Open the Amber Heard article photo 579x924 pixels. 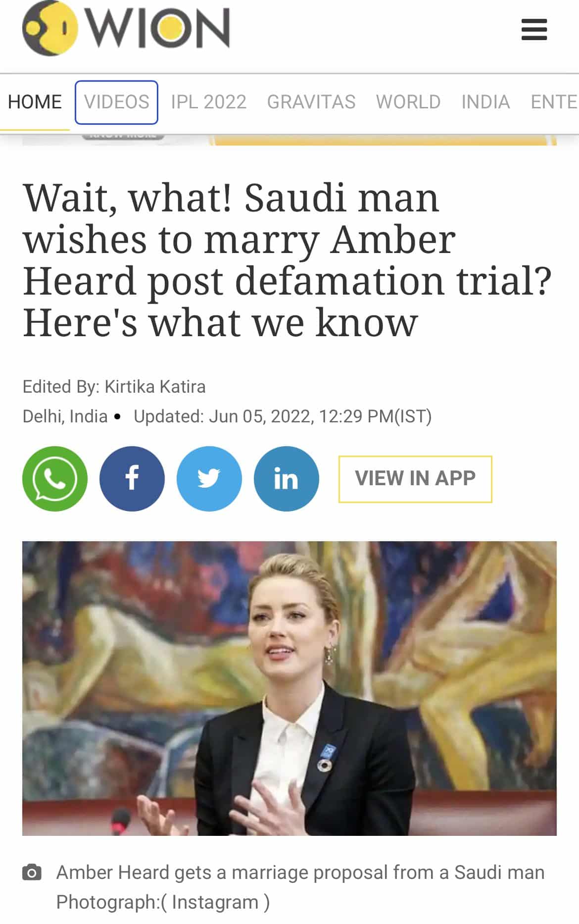289,688
